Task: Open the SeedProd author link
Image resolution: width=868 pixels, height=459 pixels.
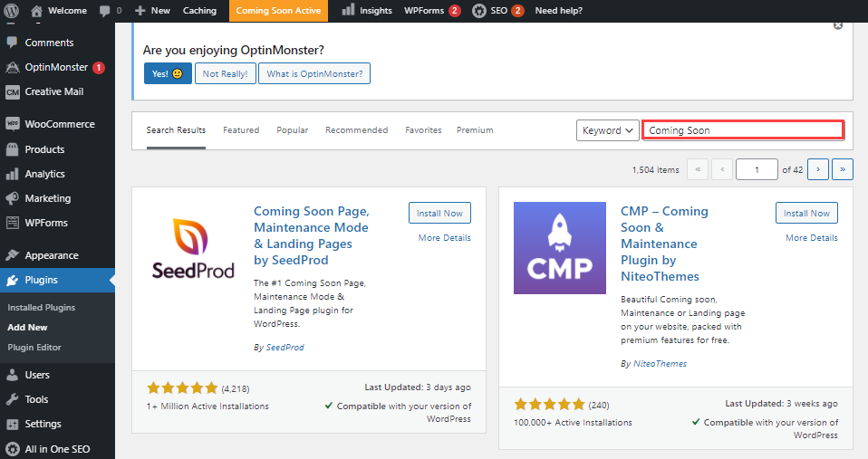Action: pyautogui.click(x=285, y=348)
